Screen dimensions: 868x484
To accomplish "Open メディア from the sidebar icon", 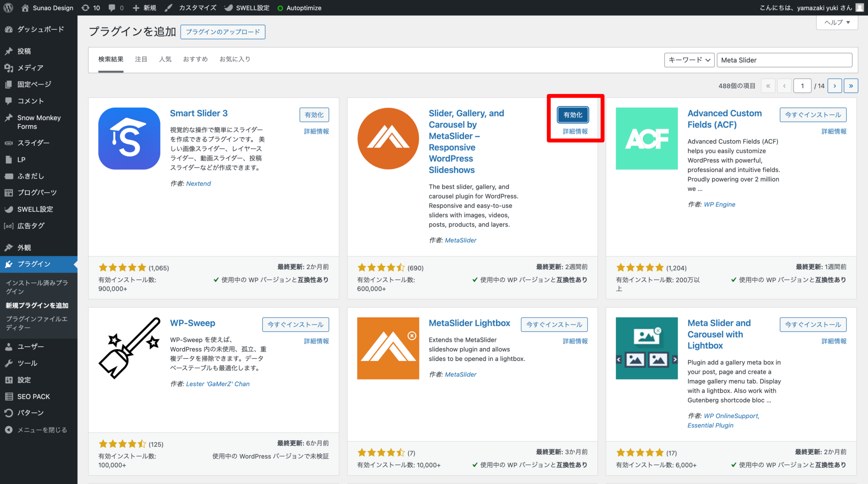I will [x=9, y=68].
